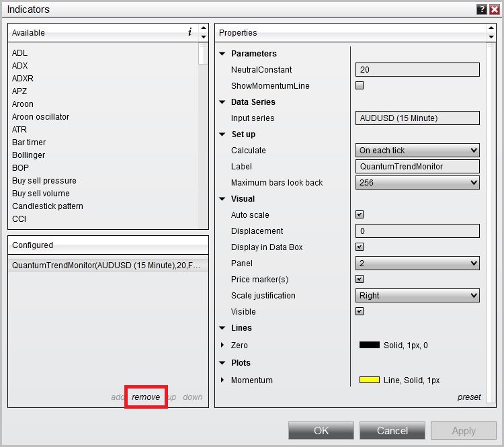The width and height of the screenshot is (504, 447).
Task: Click the Cancel button
Action: point(392,430)
